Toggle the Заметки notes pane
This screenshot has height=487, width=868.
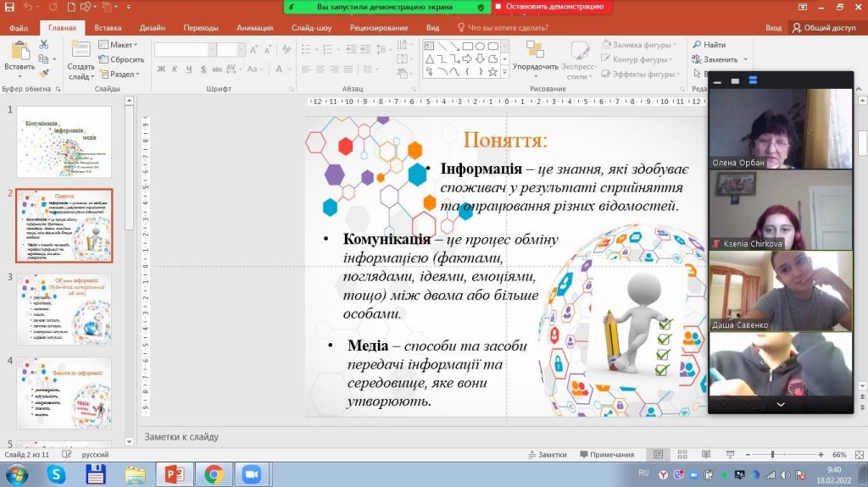pos(546,455)
